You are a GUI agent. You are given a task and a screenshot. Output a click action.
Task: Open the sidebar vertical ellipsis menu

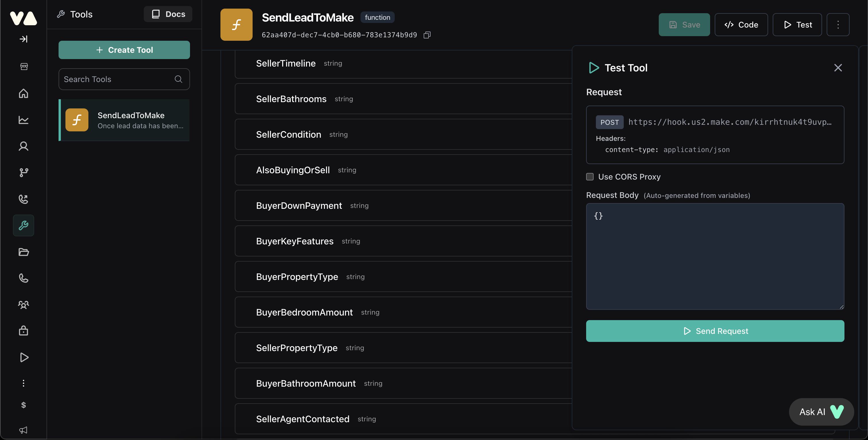tap(23, 383)
